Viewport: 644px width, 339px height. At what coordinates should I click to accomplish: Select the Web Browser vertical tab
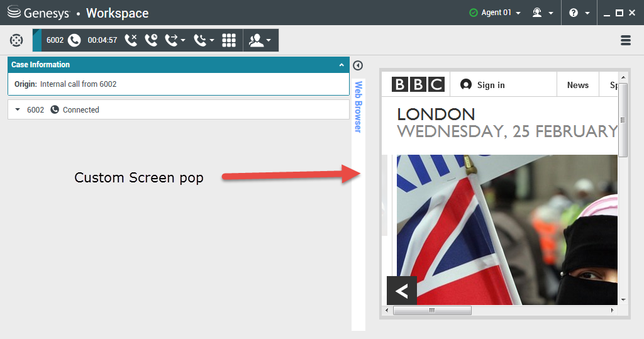click(x=358, y=107)
